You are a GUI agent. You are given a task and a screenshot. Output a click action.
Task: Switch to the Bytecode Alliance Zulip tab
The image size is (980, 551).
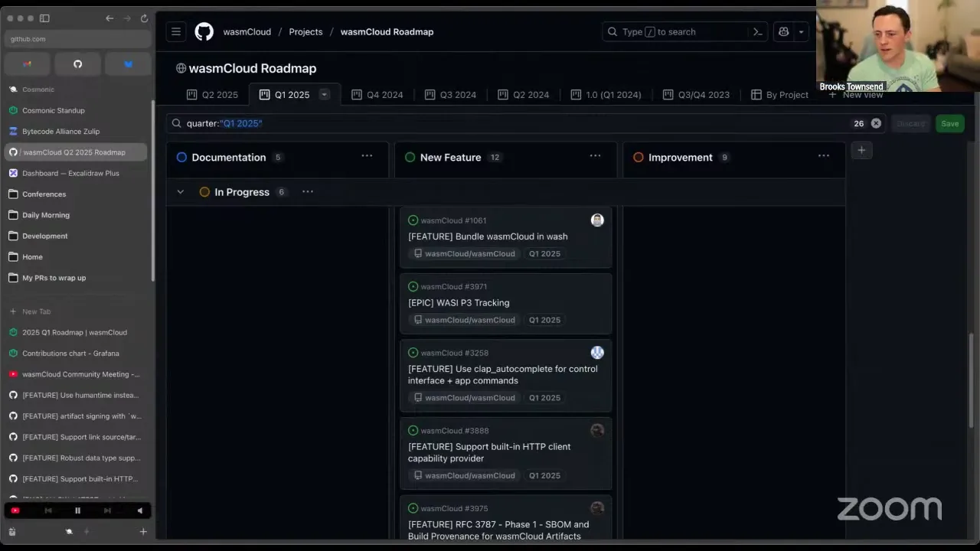[x=76, y=132]
